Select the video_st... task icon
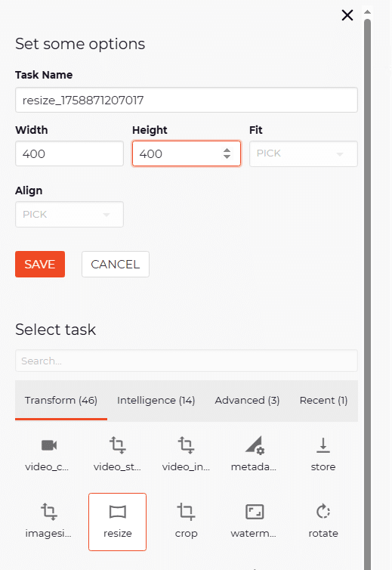The height and width of the screenshot is (570, 392). click(117, 445)
